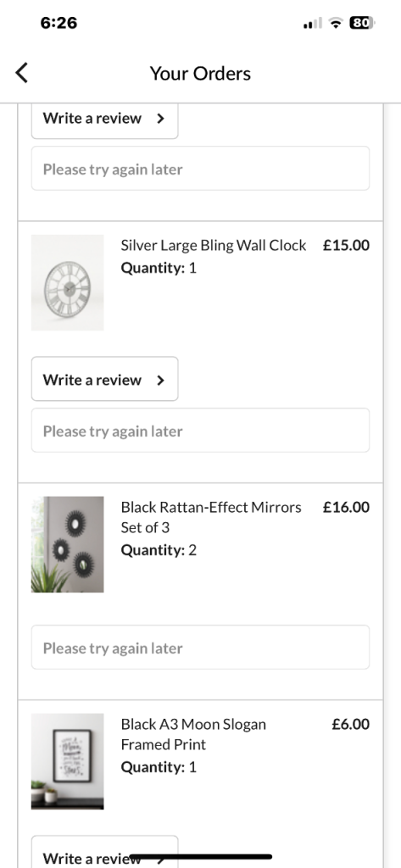Open the Black Rattan-Effect Mirrors Set of 3 title
The width and height of the screenshot is (401, 868).
tap(211, 517)
